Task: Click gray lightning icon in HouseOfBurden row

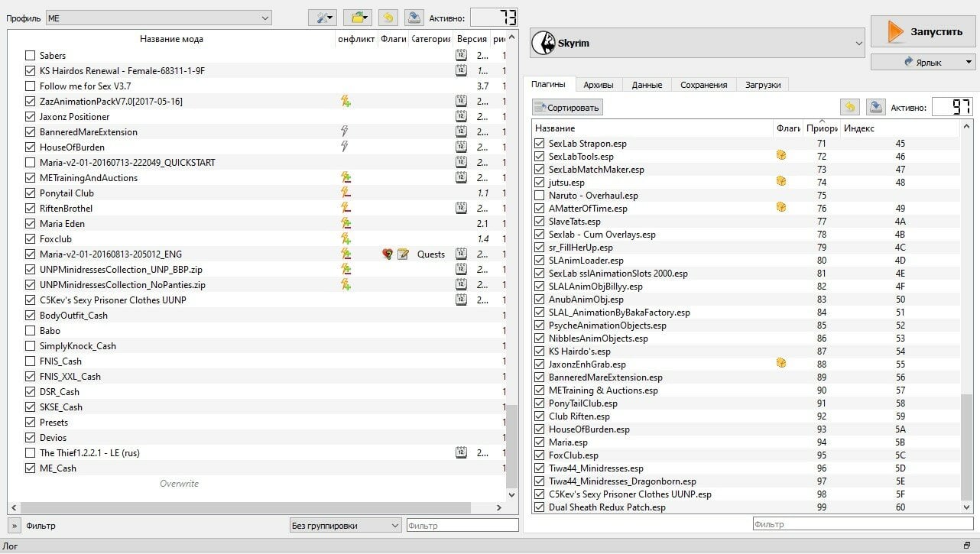Action: click(x=346, y=147)
